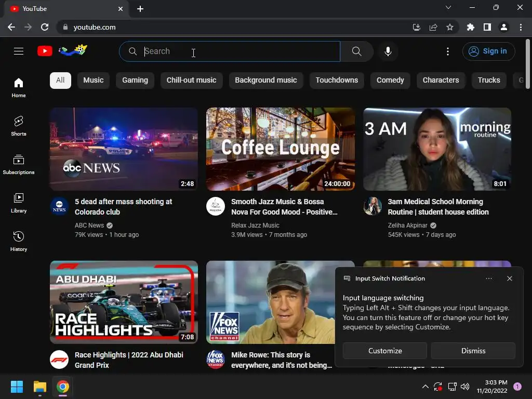Click the page vertical scrollbar

click(528, 64)
